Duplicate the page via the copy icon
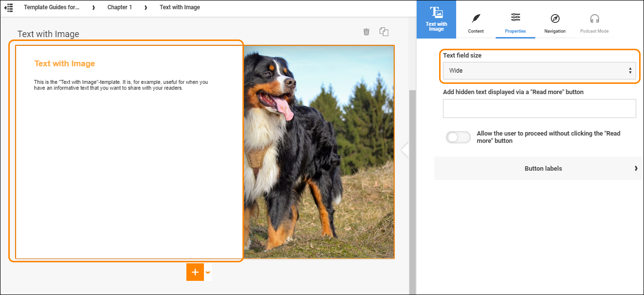 point(384,31)
